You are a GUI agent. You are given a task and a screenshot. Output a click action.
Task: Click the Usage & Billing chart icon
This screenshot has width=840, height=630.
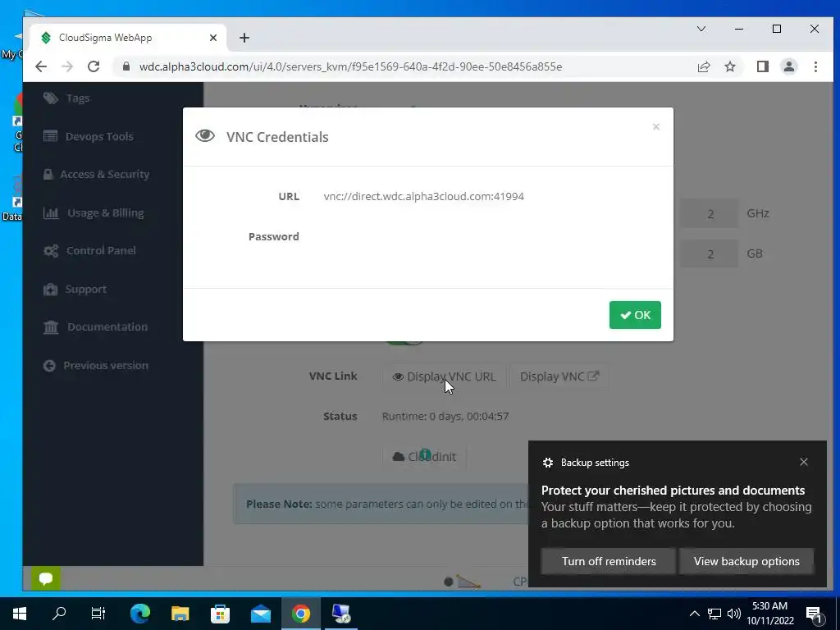pos(51,212)
